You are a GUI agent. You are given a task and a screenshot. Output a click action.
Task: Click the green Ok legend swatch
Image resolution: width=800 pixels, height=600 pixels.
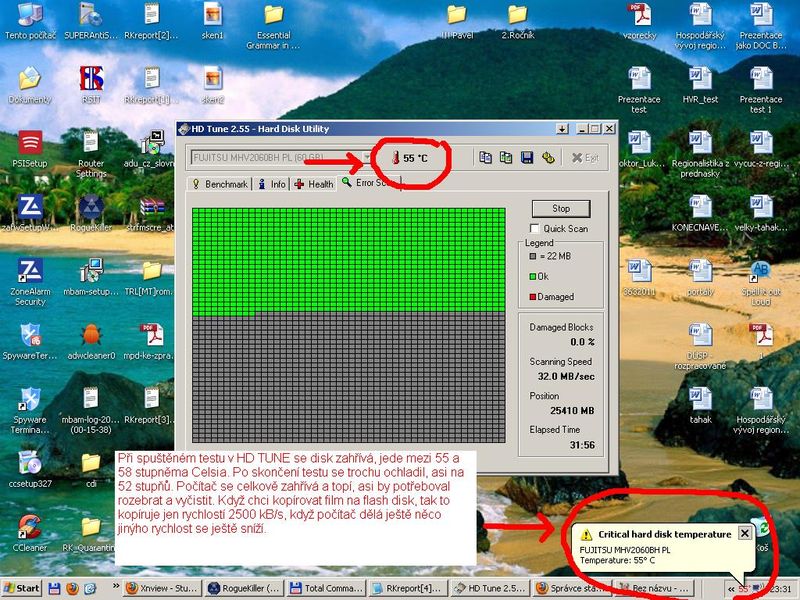point(533,277)
